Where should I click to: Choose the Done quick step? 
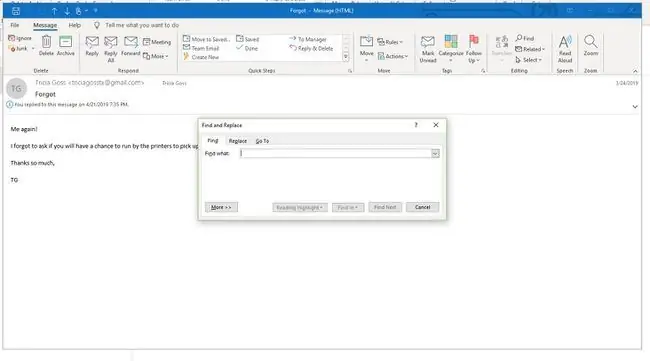[x=247, y=48]
